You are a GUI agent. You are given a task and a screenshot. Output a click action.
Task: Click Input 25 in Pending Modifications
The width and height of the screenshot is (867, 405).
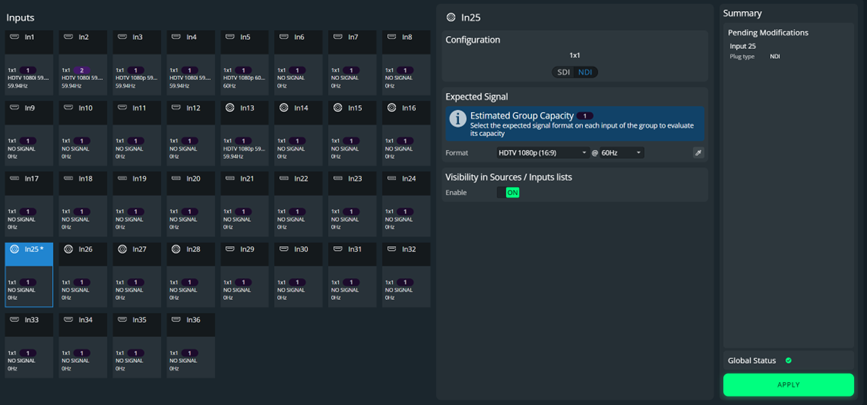743,46
